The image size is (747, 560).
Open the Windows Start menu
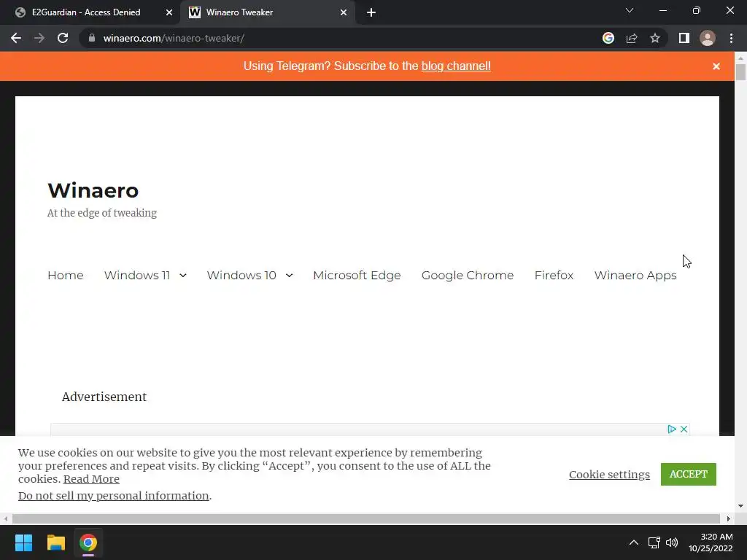23,542
